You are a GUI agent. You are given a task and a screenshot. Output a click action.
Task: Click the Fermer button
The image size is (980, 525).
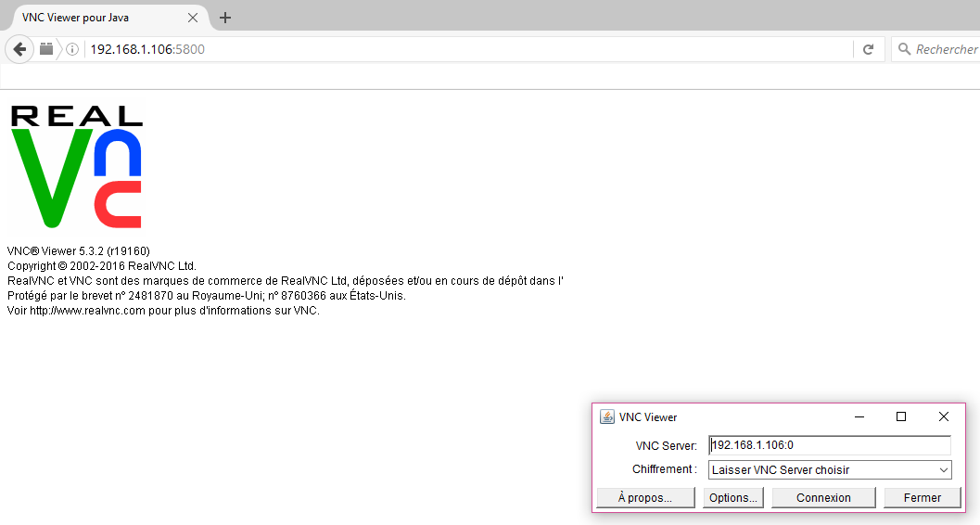point(922,497)
